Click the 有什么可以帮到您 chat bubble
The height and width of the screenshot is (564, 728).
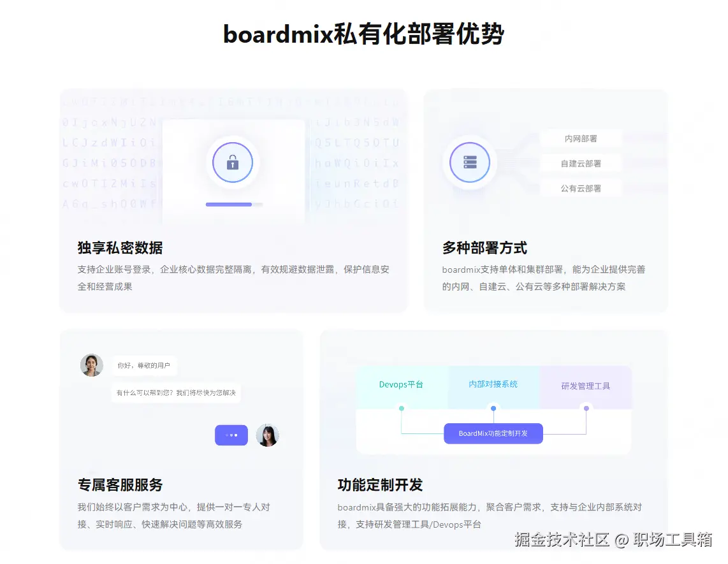point(176,393)
